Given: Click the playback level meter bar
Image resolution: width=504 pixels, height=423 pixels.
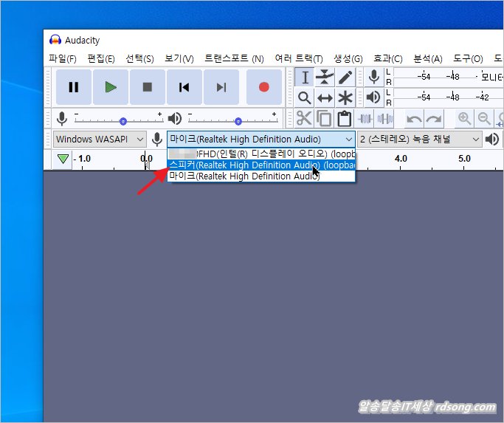Looking at the screenshot, I should (449, 97).
